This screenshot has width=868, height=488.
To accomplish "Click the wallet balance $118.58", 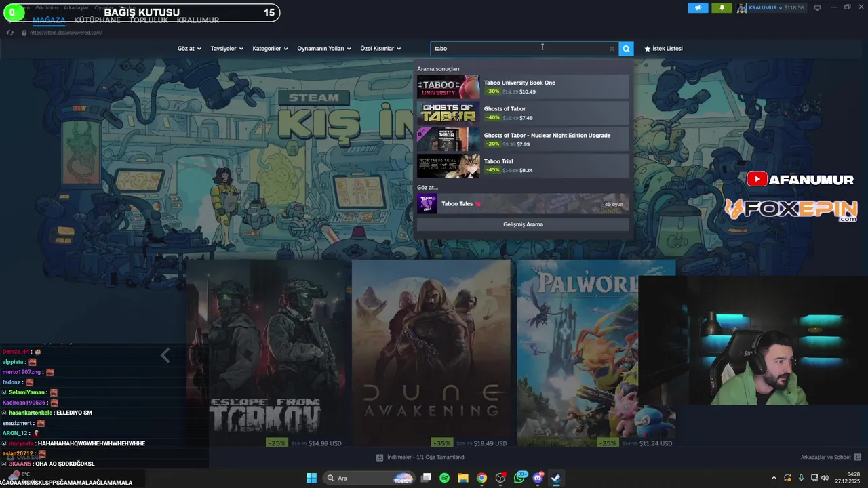I will (794, 8).
